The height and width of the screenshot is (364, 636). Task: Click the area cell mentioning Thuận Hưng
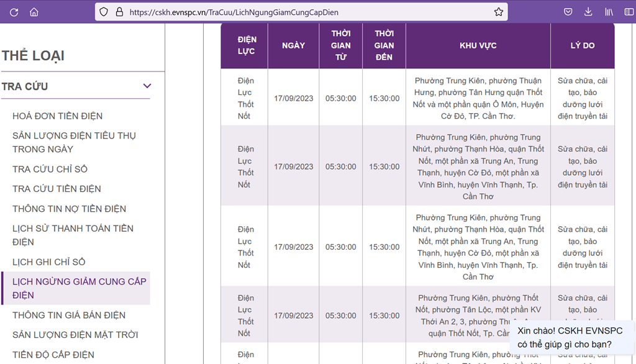pos(478,99)
